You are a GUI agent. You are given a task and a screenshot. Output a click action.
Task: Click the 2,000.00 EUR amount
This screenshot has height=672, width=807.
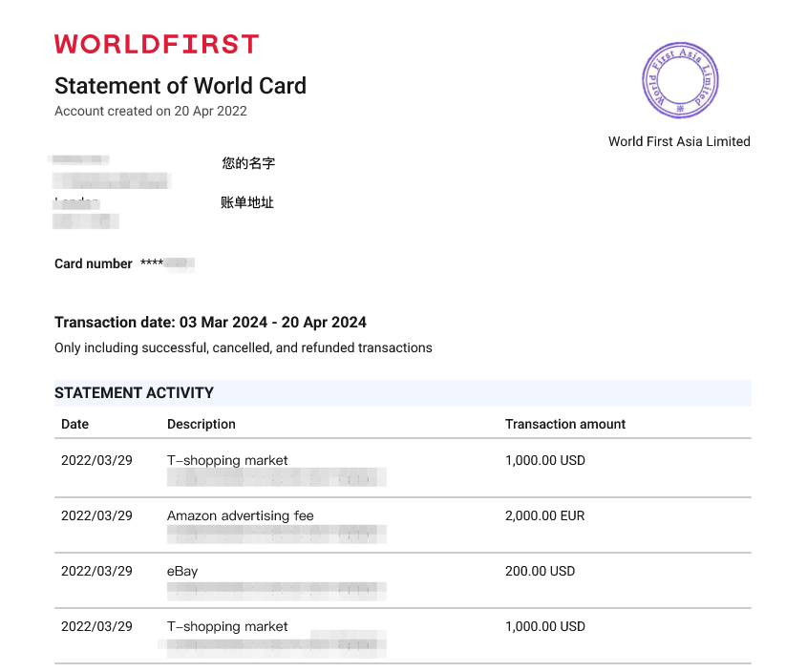544,515
